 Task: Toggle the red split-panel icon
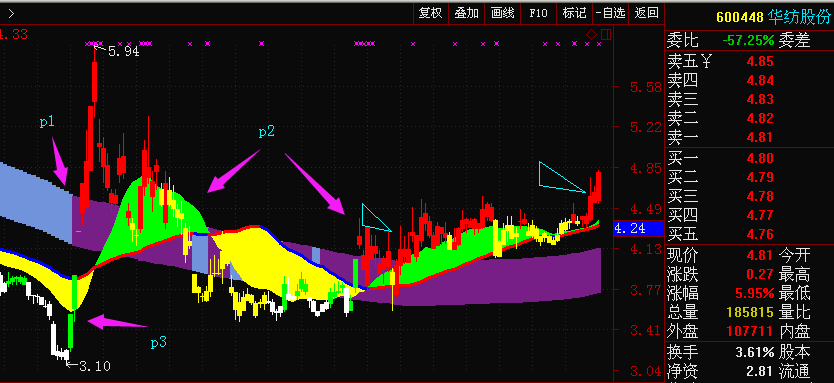pyautogui.click(x=606, y=35)
